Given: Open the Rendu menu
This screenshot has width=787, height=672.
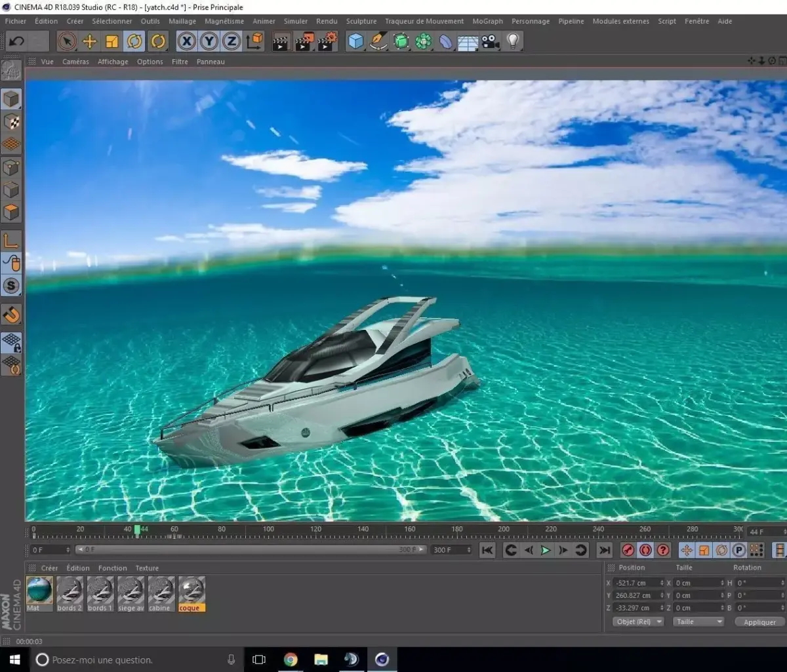Looking at the screenshot, I should [x=327, y=21].
